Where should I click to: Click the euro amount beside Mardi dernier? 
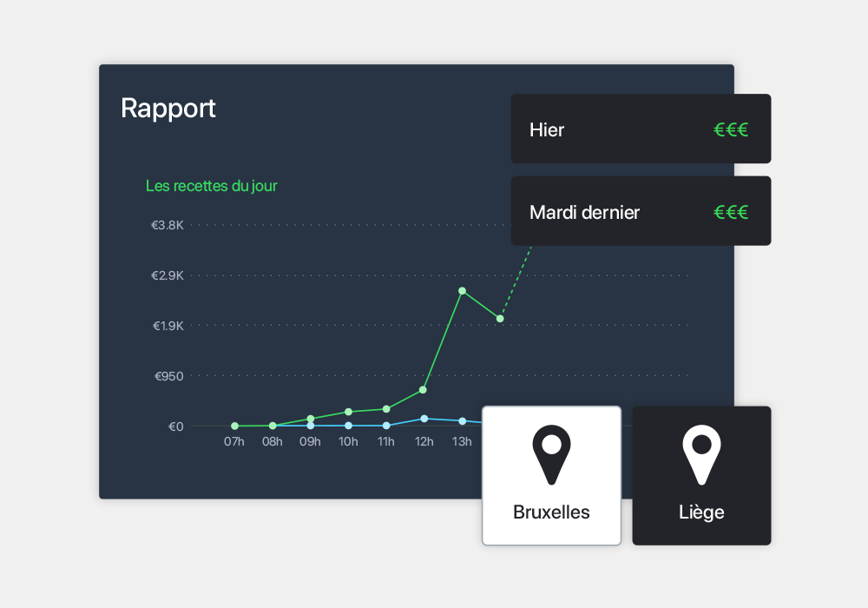coord(731,212)
